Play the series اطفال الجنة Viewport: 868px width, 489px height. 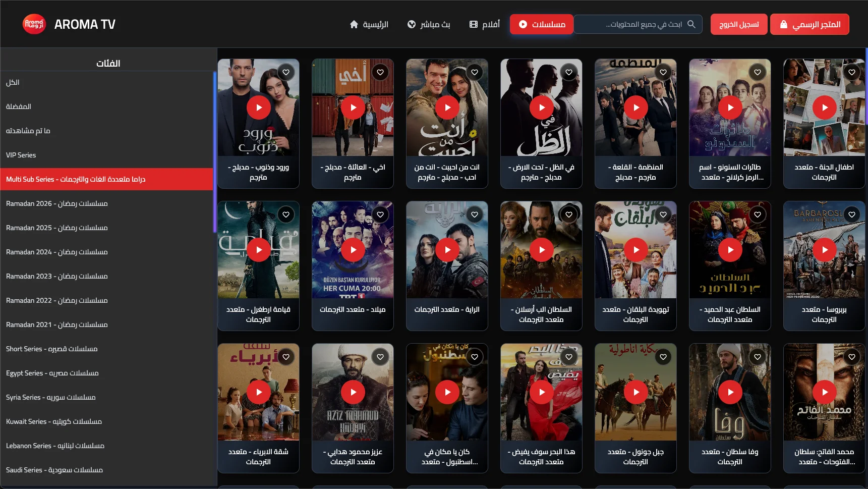(825, 107)
